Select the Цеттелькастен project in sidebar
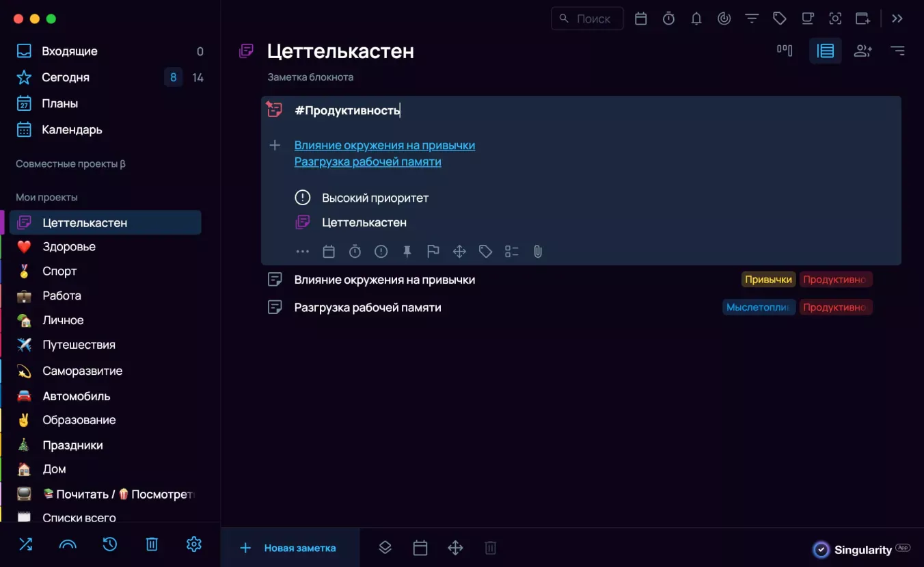The image size is (924, 567). [105, 222]
